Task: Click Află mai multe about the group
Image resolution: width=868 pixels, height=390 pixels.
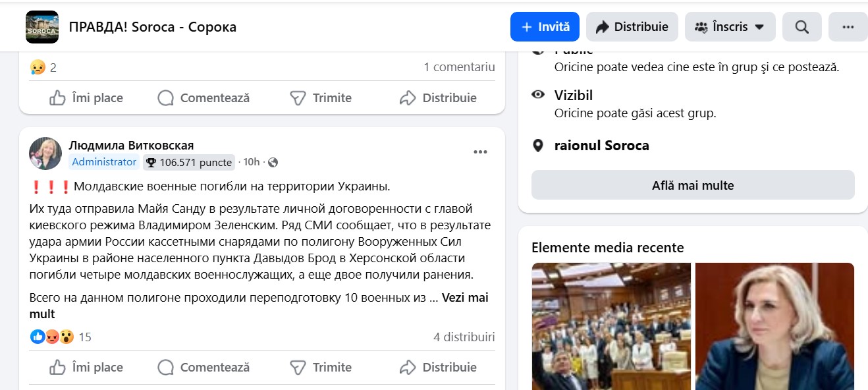Action: tap(693, 185)
